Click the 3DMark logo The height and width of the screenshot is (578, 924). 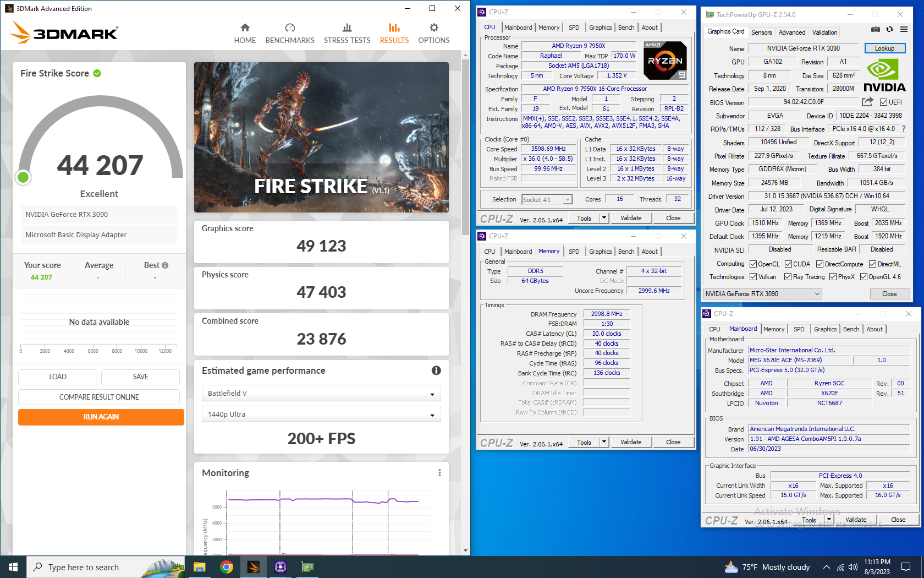[64, 32]
